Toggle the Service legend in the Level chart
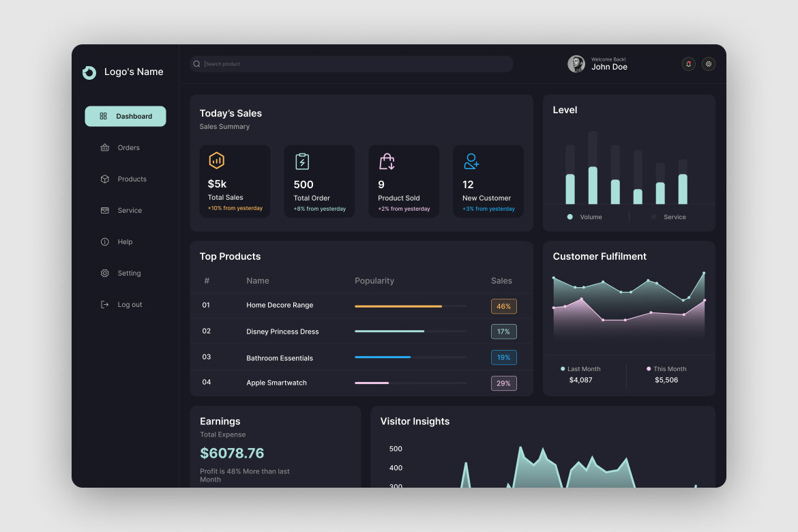The height and width of the screenshot is (532, 798). point(667,217)
